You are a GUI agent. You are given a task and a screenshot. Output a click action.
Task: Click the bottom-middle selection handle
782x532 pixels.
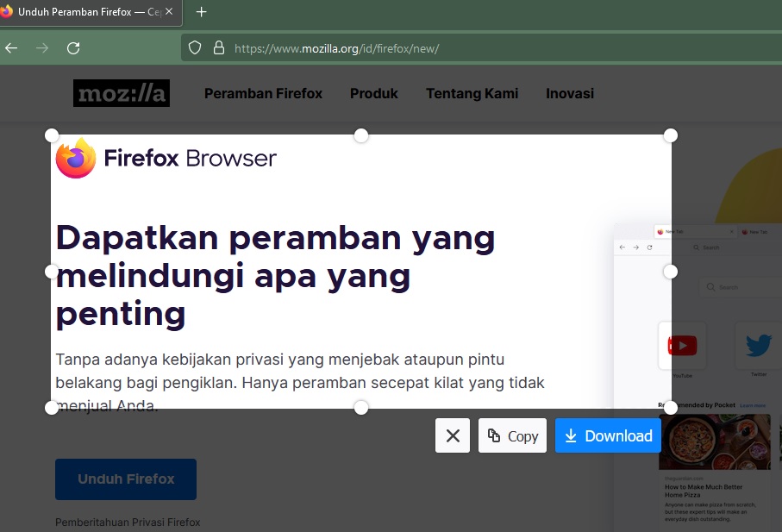pyautogui.click(x=361, y=408)
